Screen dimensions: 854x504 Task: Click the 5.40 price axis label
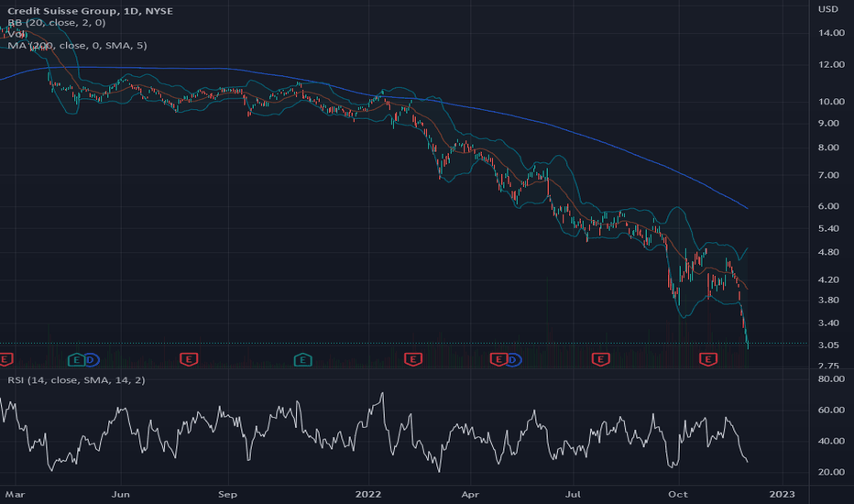click(x=828, y=228)
